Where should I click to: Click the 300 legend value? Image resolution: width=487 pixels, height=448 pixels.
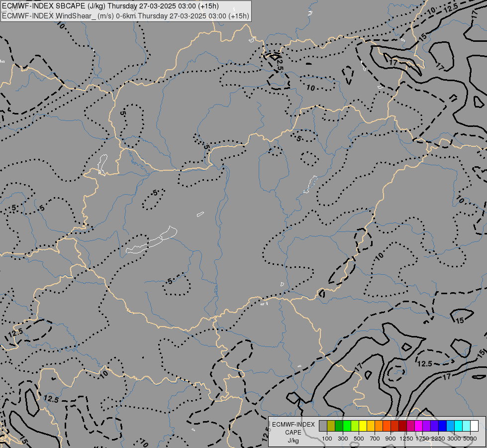(343, 439)
